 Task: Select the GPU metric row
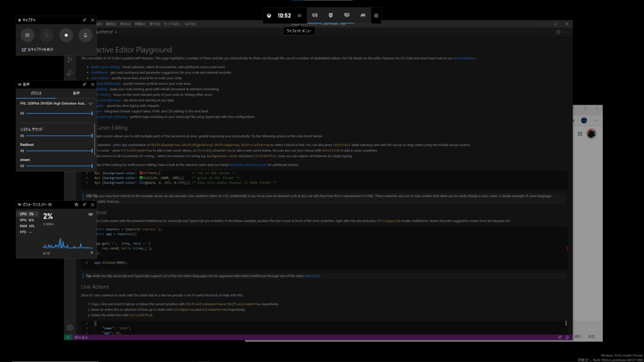point(27,220)
